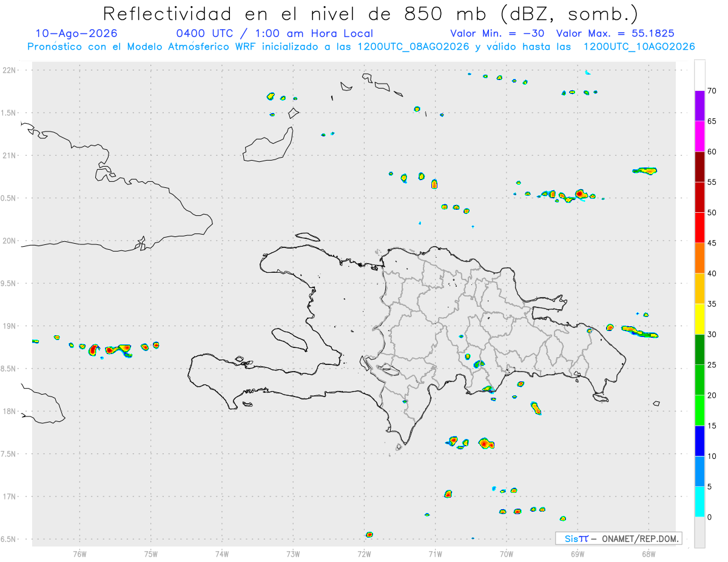Select the '21N' latitude label
This screenshot has width=728, height=562.
click(10, 155)
